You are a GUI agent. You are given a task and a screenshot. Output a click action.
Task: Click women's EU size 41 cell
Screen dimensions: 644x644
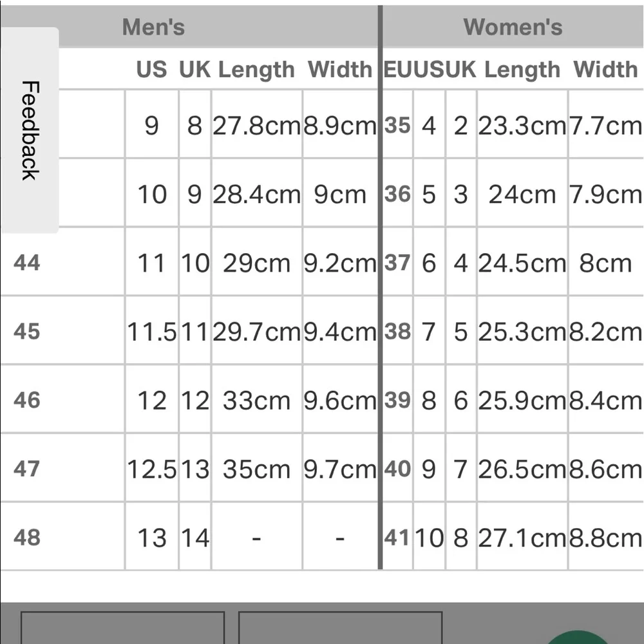click(x=397, y=537)
